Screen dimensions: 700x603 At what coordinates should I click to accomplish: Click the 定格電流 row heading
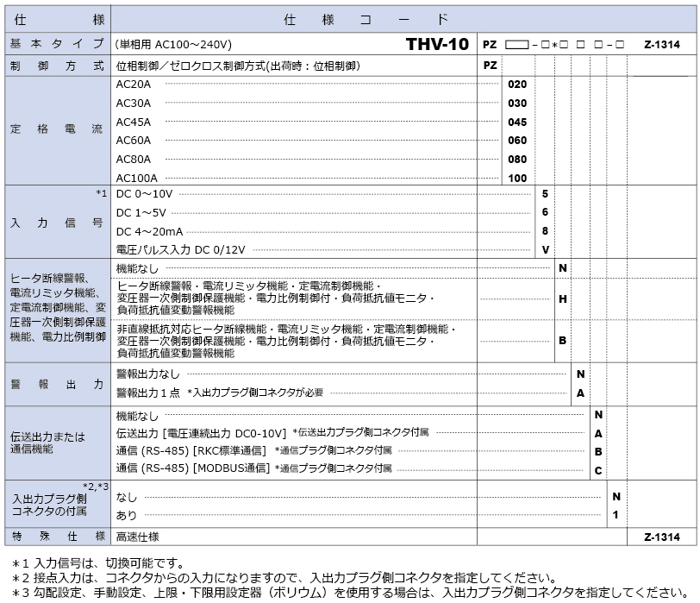[x=56, y=129]
